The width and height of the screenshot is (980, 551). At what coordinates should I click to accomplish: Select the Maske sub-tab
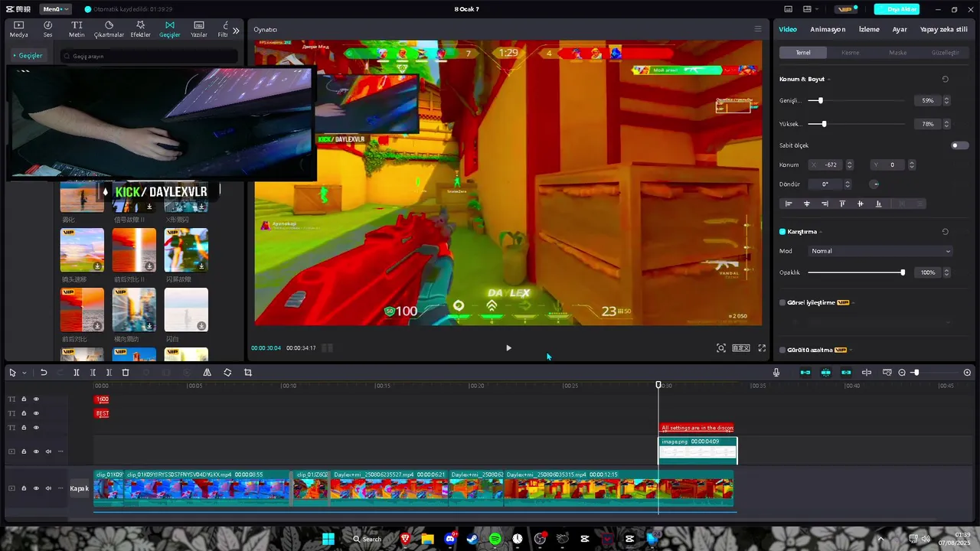click(x=897, y=53)
